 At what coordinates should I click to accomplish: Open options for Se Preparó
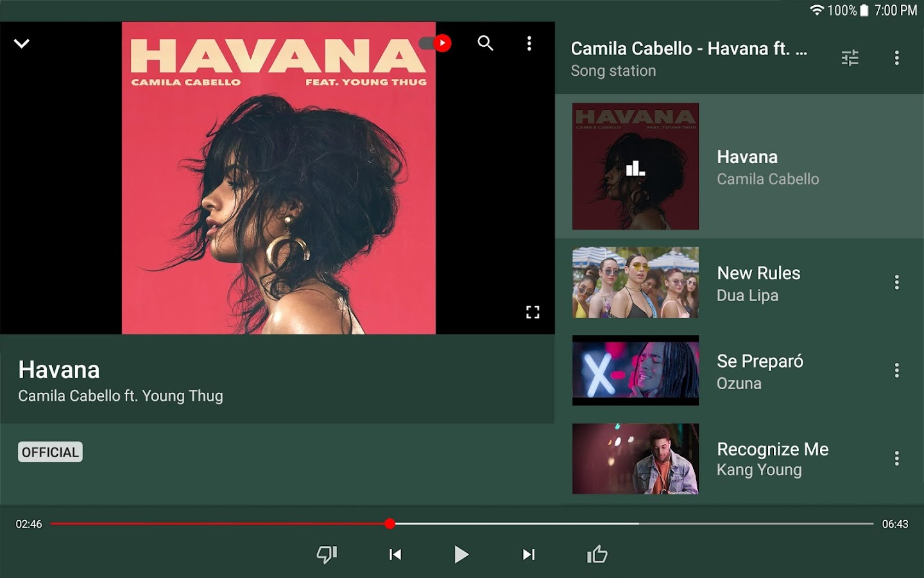coord(897,371)
